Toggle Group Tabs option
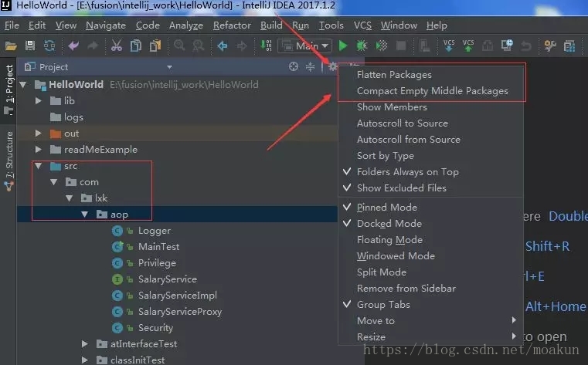Viewport: 588px width, 365px height. click(x=430, y=305)
